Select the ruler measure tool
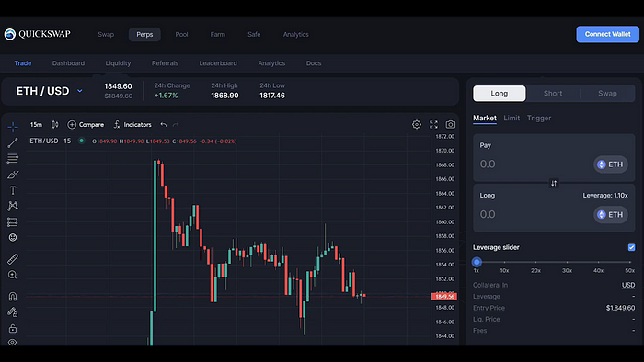Viewport: 644px width, 362px height. tap(13, 259)
